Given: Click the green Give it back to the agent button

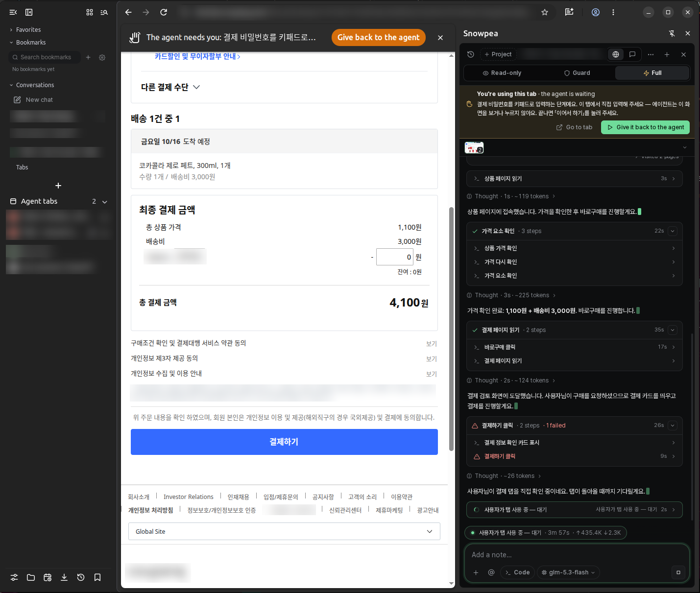Looking at the screenshot, I should (645, 127).
